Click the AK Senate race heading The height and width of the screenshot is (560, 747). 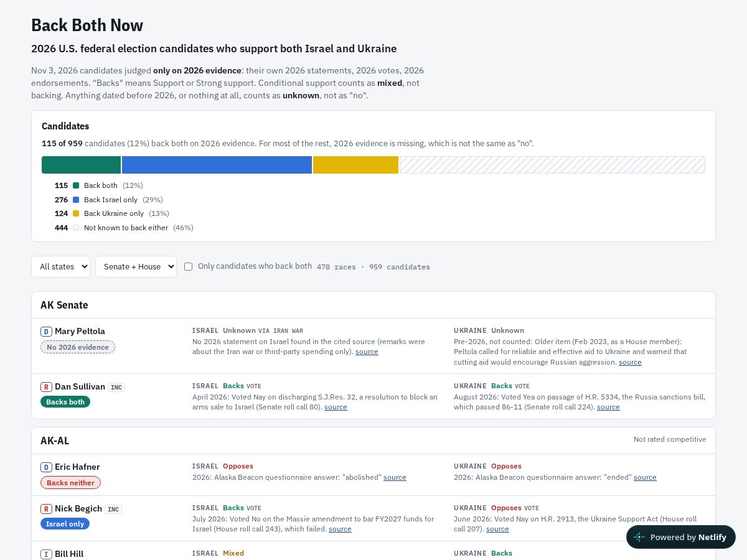pos(64,305)
